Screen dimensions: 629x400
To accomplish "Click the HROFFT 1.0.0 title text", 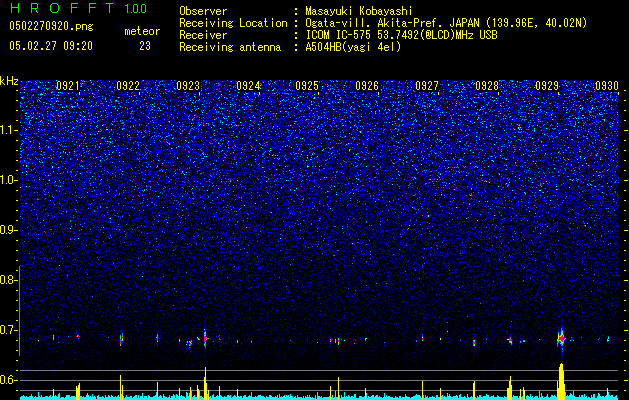I will (78, 8).
